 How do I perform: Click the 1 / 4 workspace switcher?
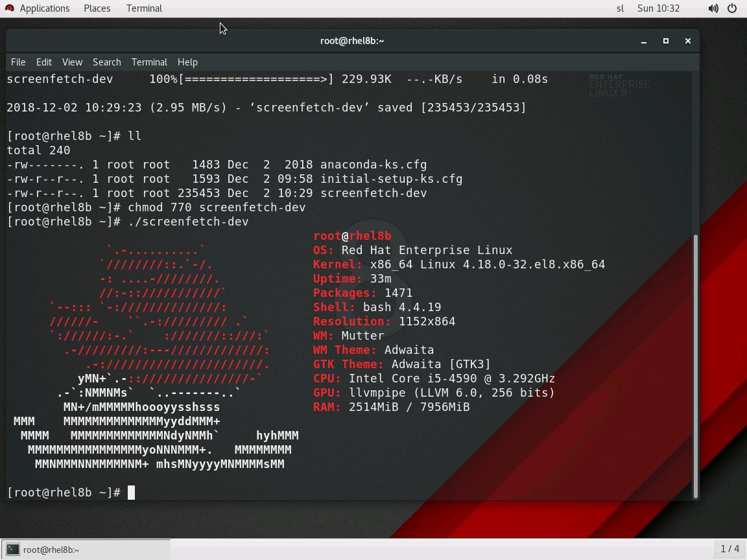[729, 549]
